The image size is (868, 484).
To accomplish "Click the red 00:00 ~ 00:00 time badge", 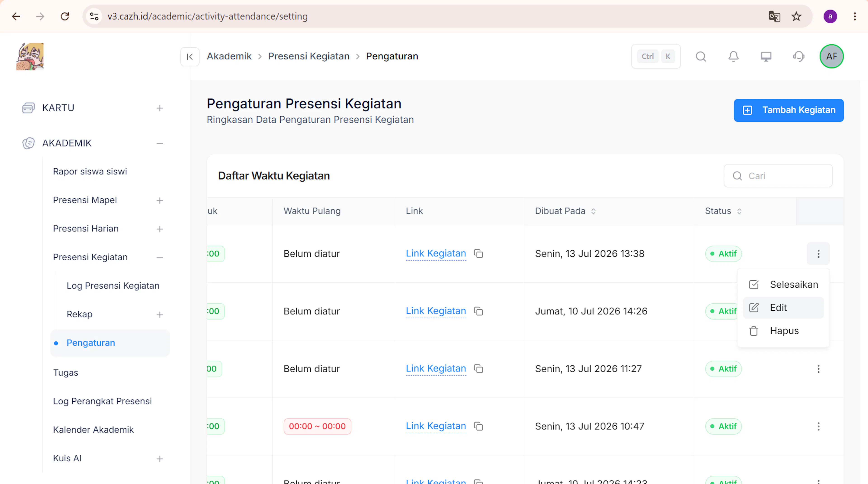I will (317, 426).
